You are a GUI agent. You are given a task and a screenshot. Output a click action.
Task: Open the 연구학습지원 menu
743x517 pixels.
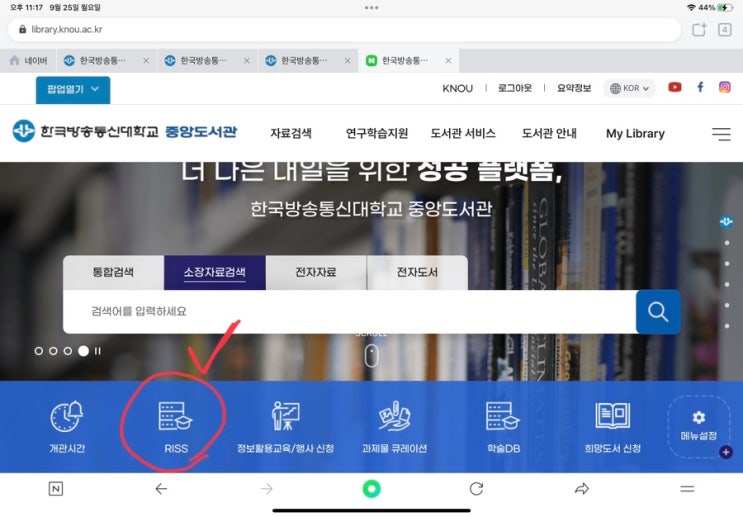coord(377,134)
